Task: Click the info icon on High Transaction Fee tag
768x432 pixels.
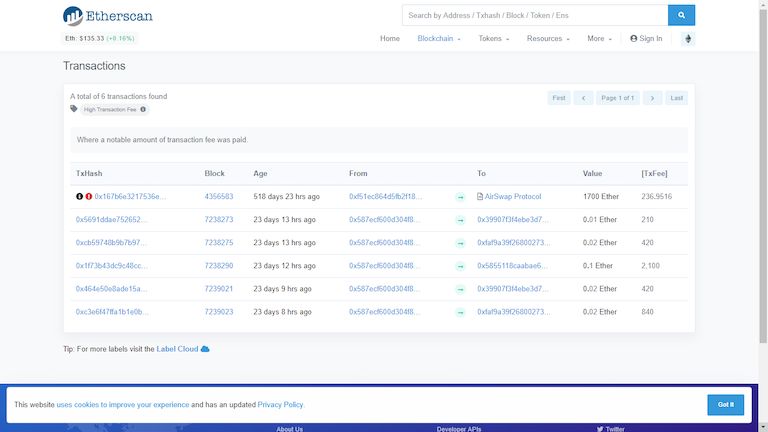Action: [143, 109]
